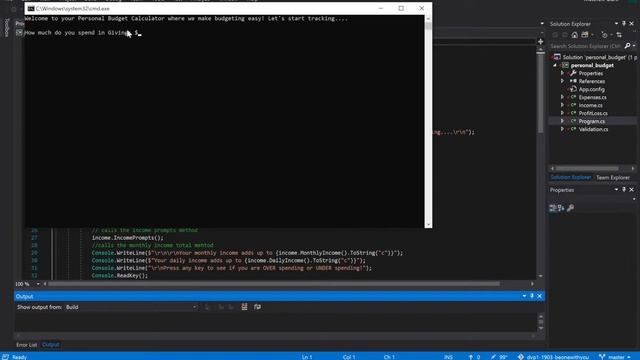Click the magnifier icon in Solution Explorer search
The width and height of the screenshot is (640, 360).
click(627, 46)
